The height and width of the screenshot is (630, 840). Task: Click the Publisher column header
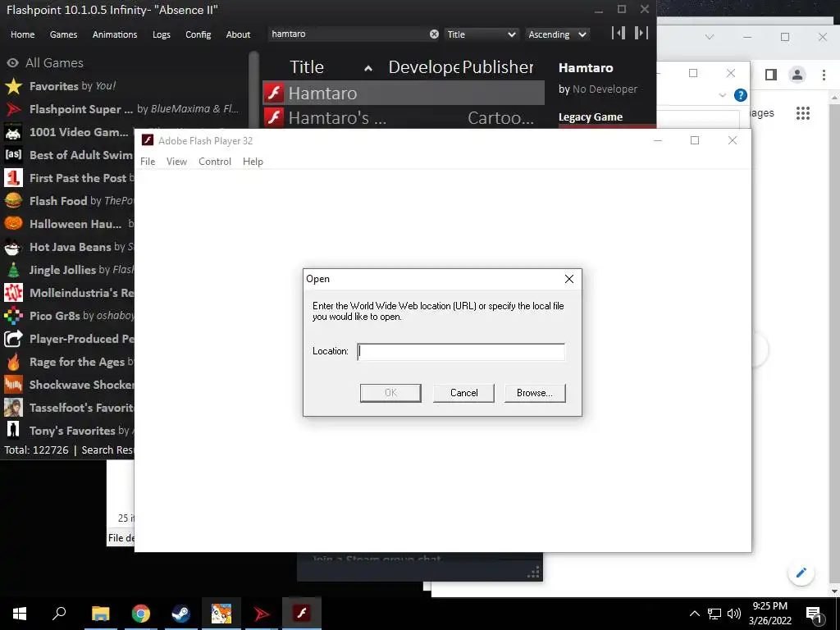click(x=498, y=67)
